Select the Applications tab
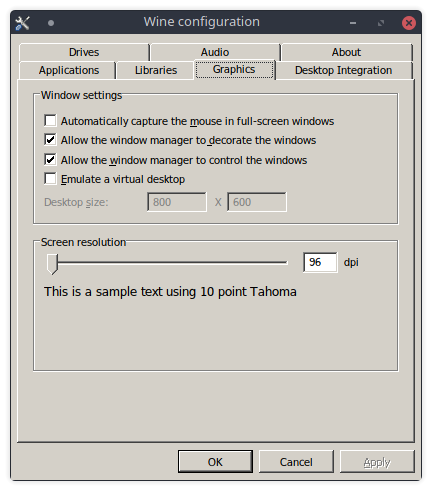Viewport: 432px width, 491px height. pyautogui.click(x=69, y=70)
